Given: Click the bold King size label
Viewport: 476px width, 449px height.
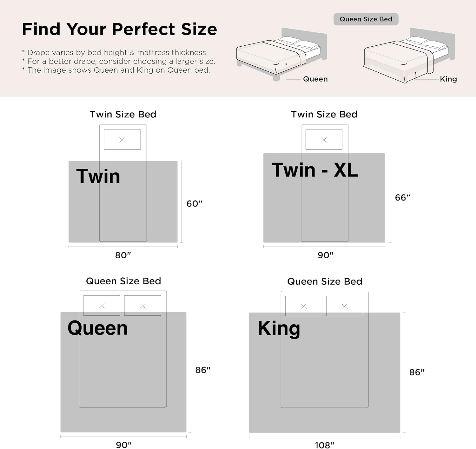Looking at the screenshot, I should (279, 328).
